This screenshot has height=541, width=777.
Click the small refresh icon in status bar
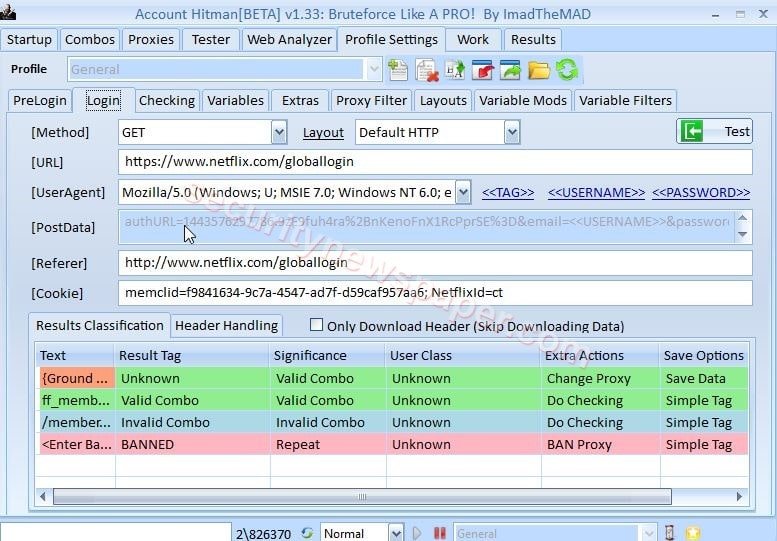click(x=307, y=533)
